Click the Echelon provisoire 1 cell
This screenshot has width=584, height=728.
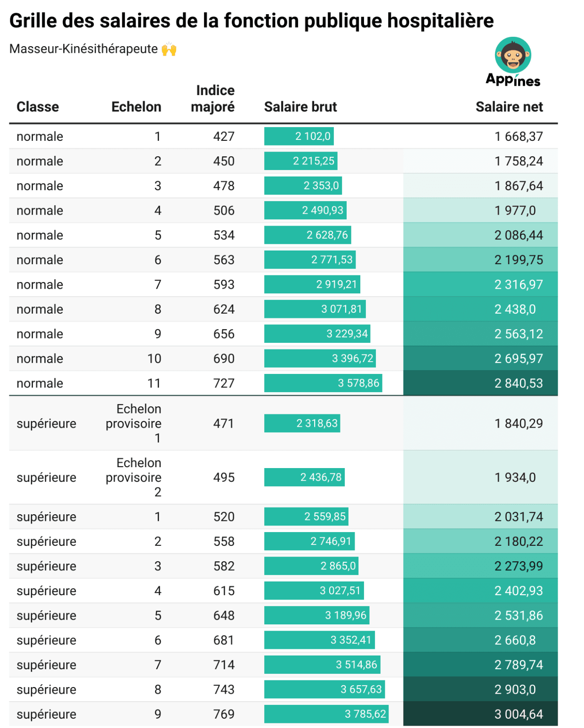[134, 423]
